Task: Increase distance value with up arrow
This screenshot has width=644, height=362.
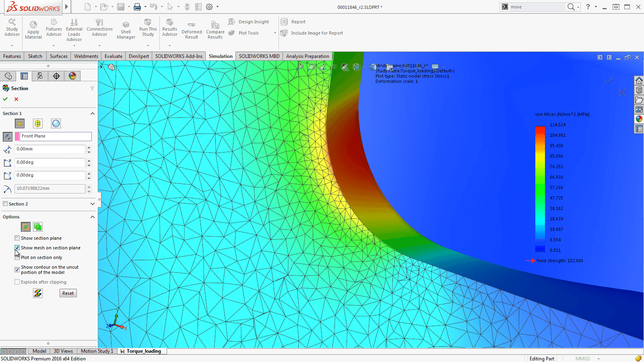Action: point(89,147)
